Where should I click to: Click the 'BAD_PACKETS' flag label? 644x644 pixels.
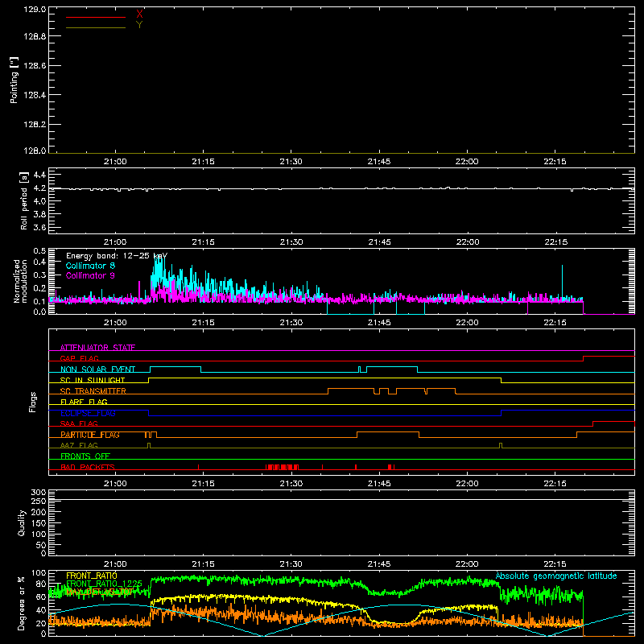point(88,467)
